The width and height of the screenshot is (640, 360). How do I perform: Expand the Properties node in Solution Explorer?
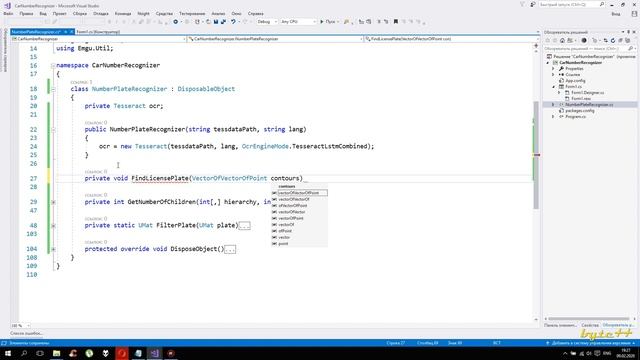[553, 69]
